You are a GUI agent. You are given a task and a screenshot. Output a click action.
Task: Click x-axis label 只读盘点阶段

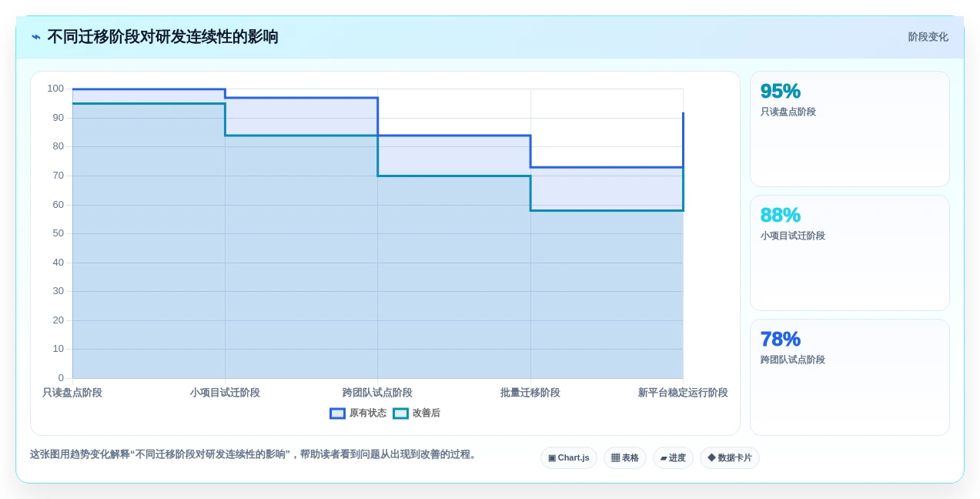(72, 393)
